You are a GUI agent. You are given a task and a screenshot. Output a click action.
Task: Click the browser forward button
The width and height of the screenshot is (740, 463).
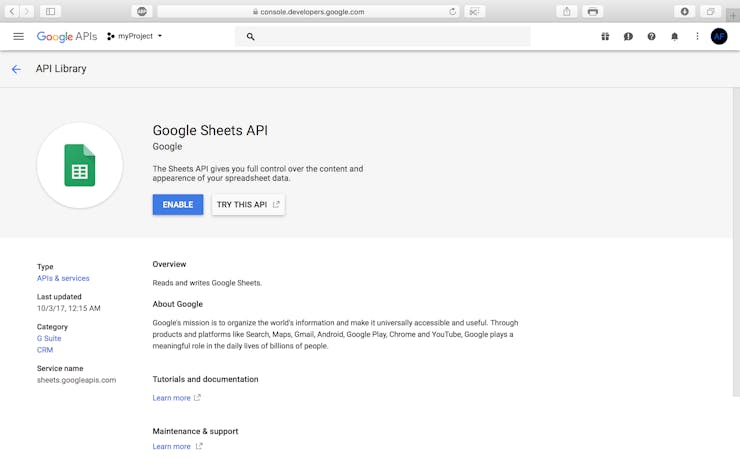27,11
